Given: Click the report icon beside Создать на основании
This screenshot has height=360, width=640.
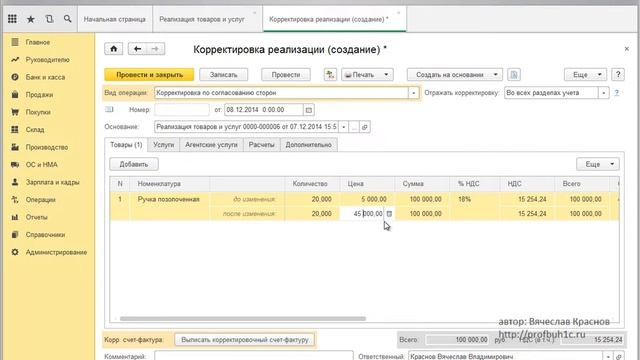Looking at the screenshot, I should (x=514, y=75).
